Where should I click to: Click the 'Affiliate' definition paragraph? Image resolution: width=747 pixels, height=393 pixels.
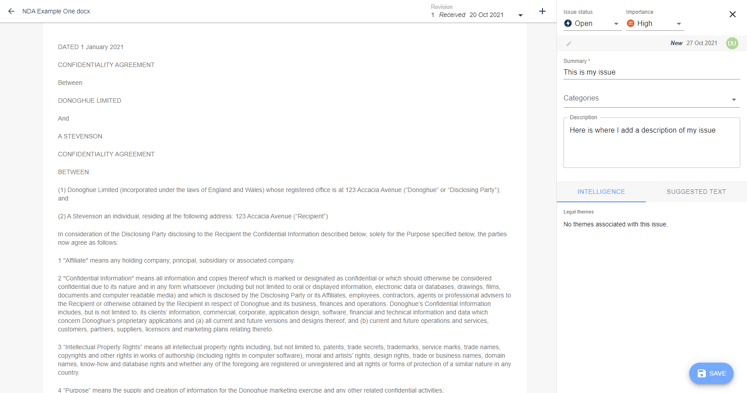[176, 261]
